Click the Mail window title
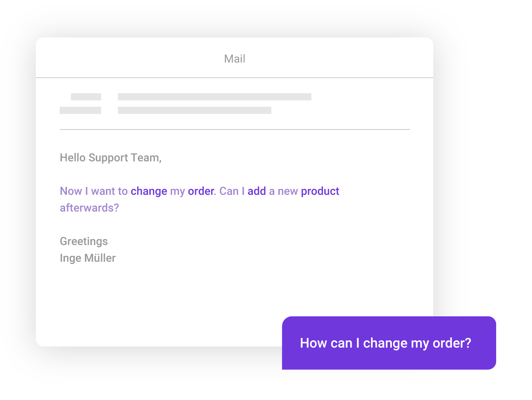This screenshot has width=532, height=400. coord(235,59)
